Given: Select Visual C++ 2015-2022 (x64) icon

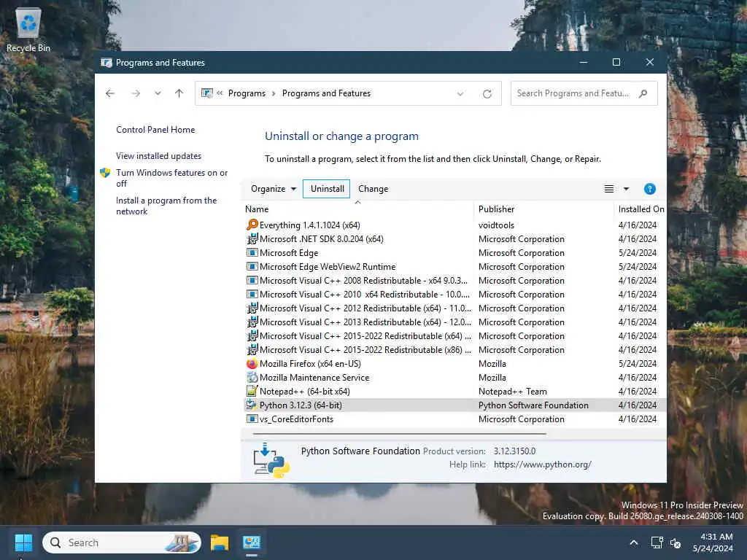Looking at the screenshot, I should [252, 335].
